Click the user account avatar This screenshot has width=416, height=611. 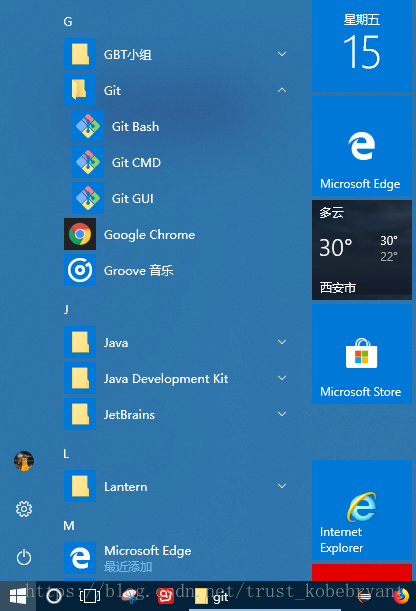tap(24, 461)
